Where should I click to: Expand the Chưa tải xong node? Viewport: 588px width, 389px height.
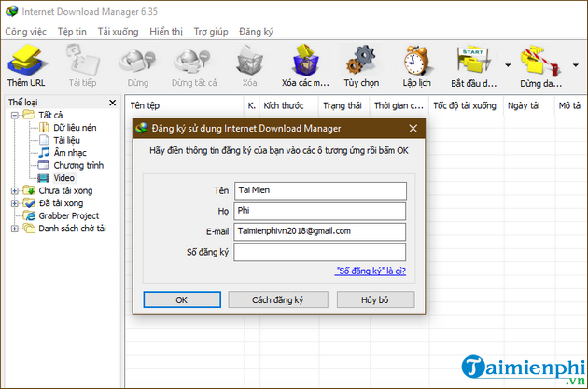14,191
